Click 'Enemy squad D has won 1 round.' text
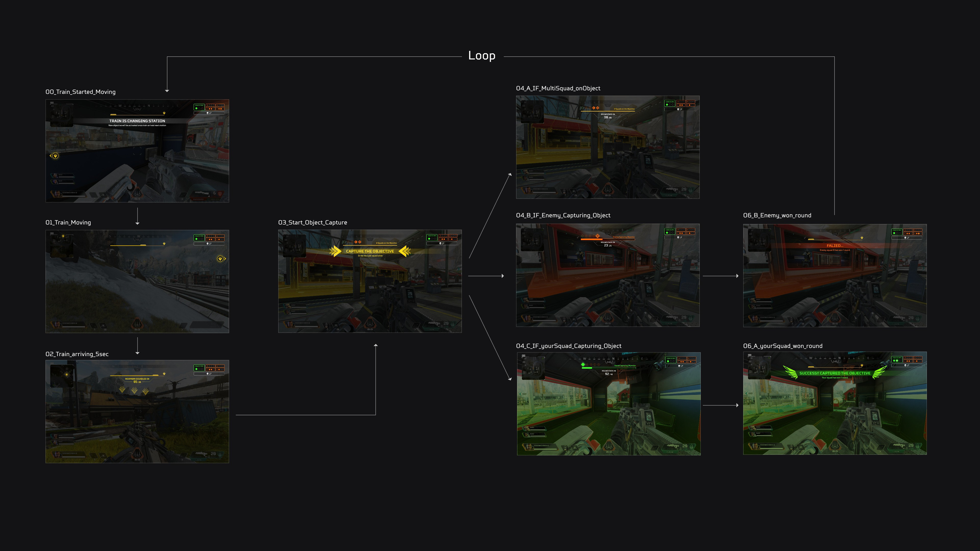Screen dimensions: 980x551 tap(835, 250)
